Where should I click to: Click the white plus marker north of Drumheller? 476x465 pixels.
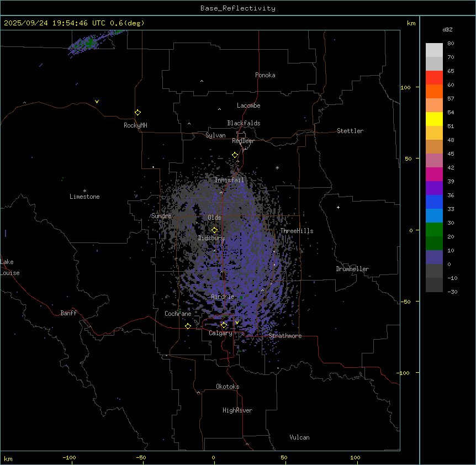[338, 207]
